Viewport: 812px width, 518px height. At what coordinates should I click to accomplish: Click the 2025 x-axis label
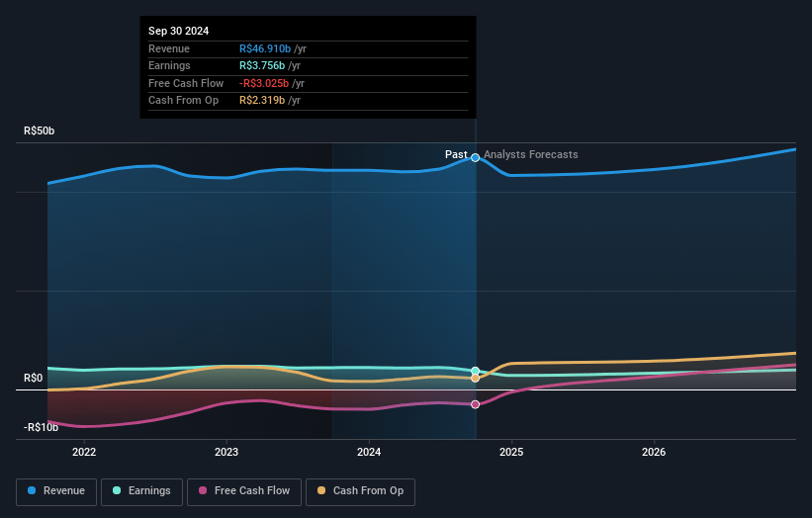511,452
